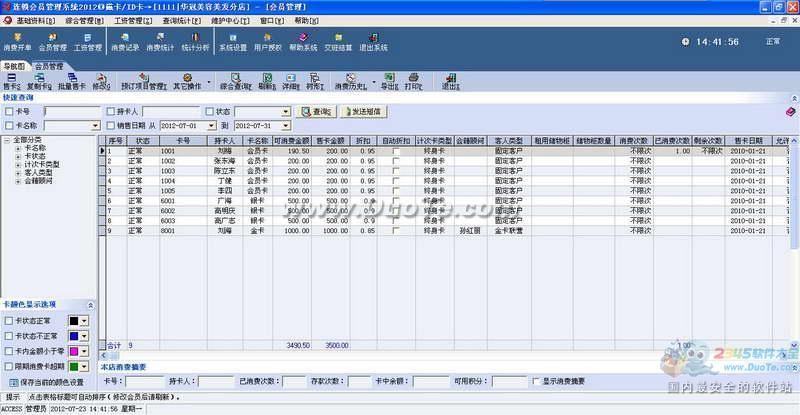Switch to the 导航图 tab
Viewport: 800px width, 415px height.
click(14, 66)
